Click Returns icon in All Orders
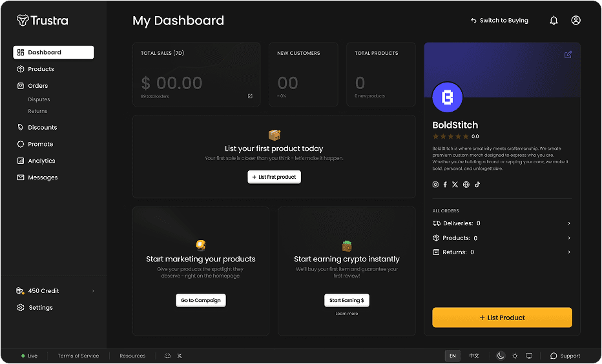 (x=436, y=252)
